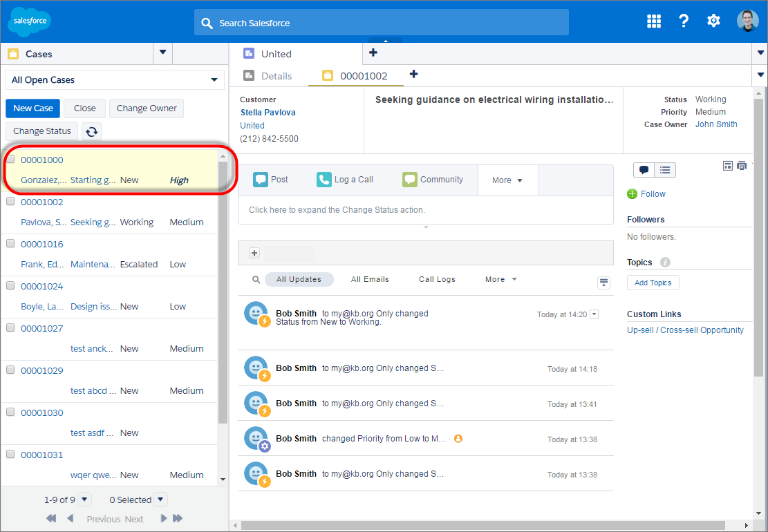Open the Help question mark icon

[x=683, y=21]
